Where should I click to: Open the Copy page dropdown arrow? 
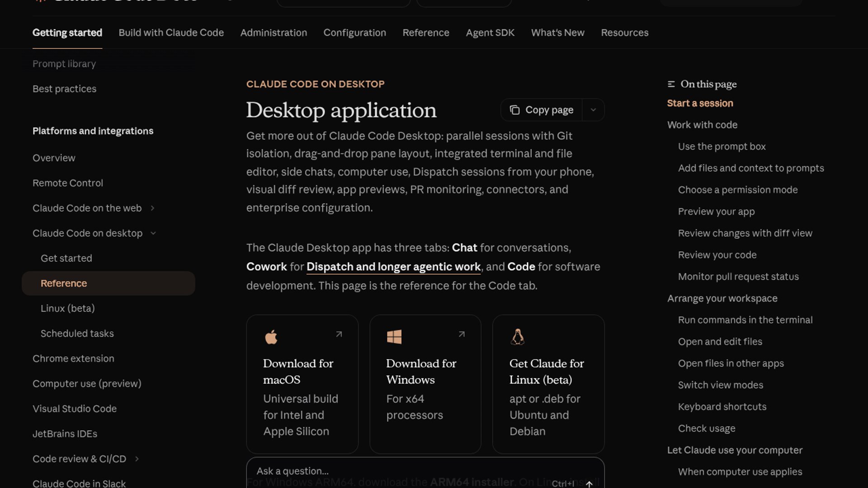point(593,110)
